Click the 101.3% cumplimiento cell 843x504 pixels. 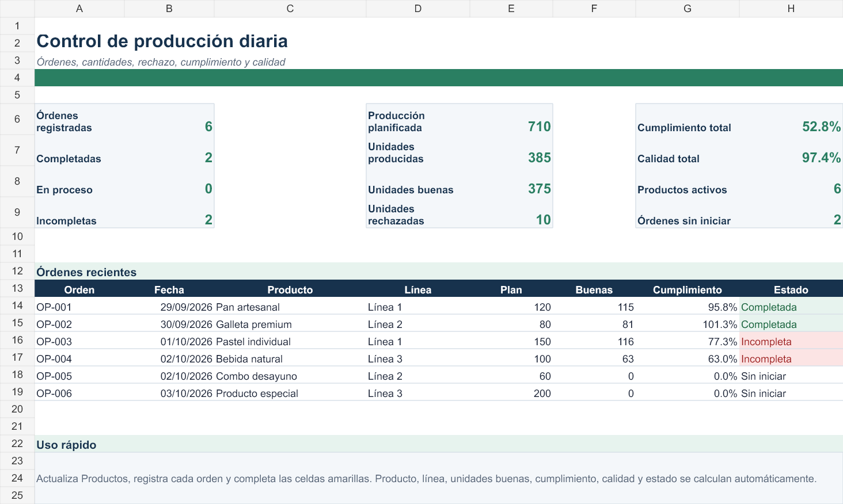688,323
